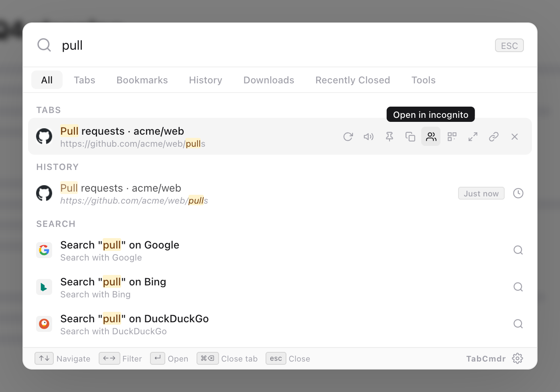Mute the Pull requests tab with speaker icon
The height and width of the screenshot is (392, 560).
[x=369, y=137]
